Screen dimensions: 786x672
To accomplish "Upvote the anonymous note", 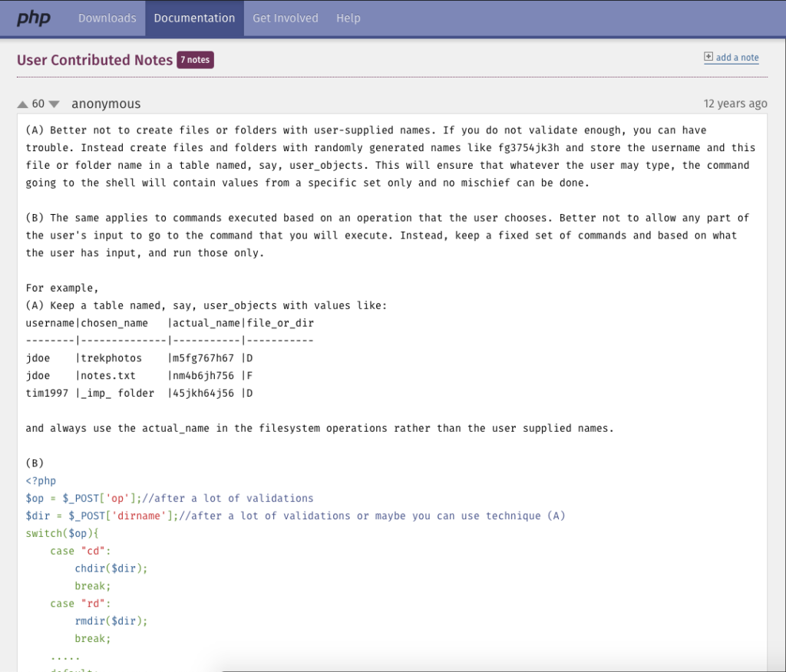I will [x=22, y=104].
